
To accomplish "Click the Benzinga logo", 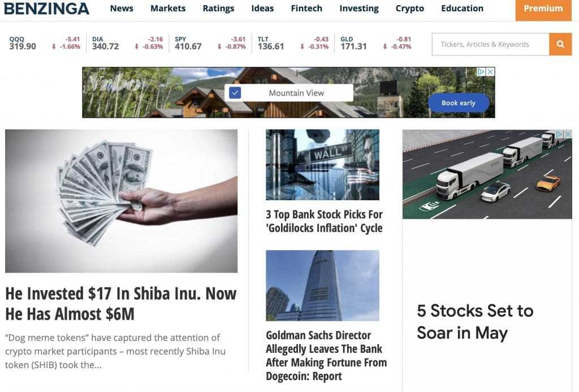I will pos(46,8).
